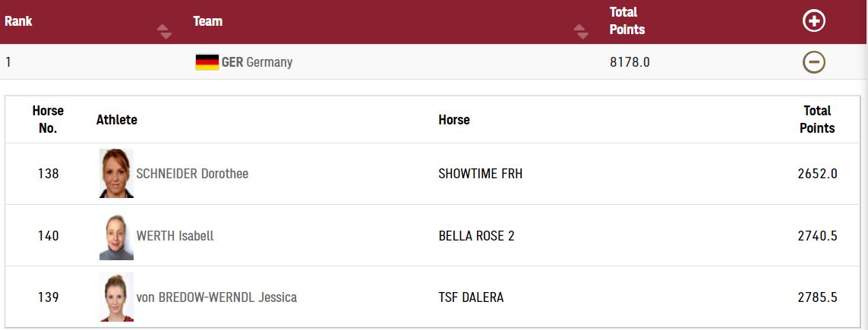This screenshot has height=330, width=868.
Task: Click the Horse No. column header
Action: point(48,119)
